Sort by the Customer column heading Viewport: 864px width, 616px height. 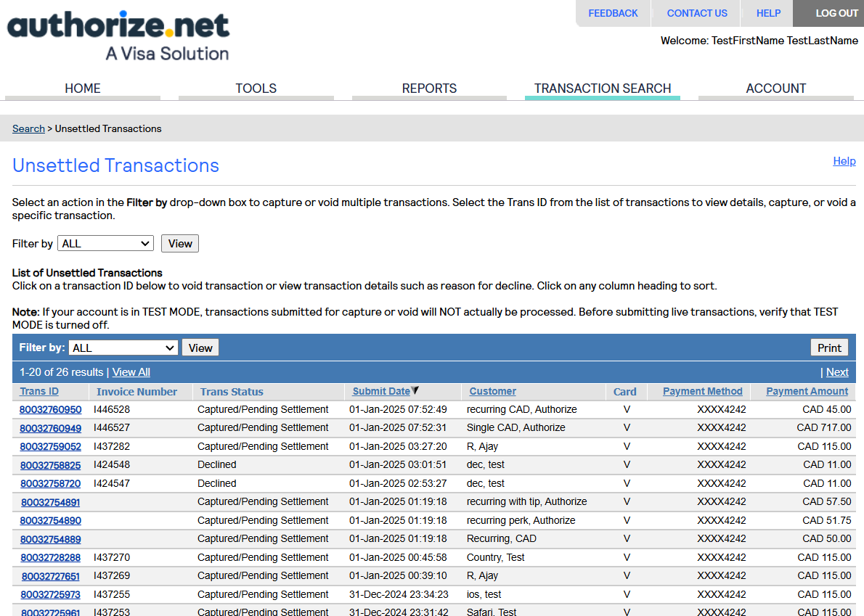pos(492,391)
